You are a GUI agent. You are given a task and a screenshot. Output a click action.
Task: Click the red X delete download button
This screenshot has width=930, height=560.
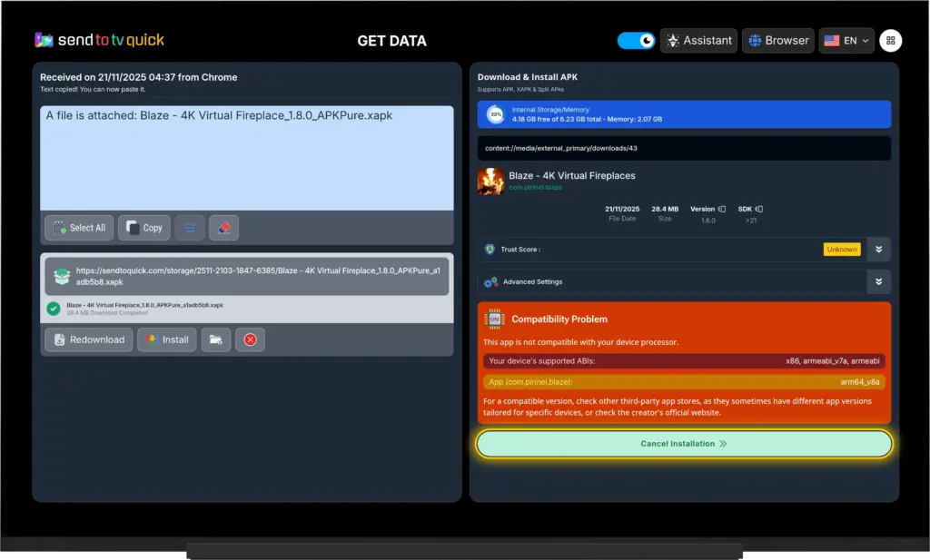[250, 339]
